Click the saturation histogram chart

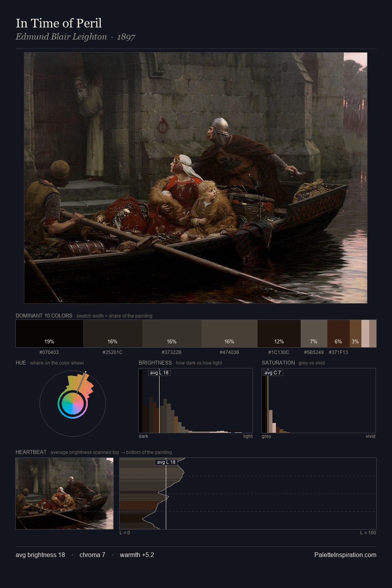pyautogui.click(x=319, y=401)
